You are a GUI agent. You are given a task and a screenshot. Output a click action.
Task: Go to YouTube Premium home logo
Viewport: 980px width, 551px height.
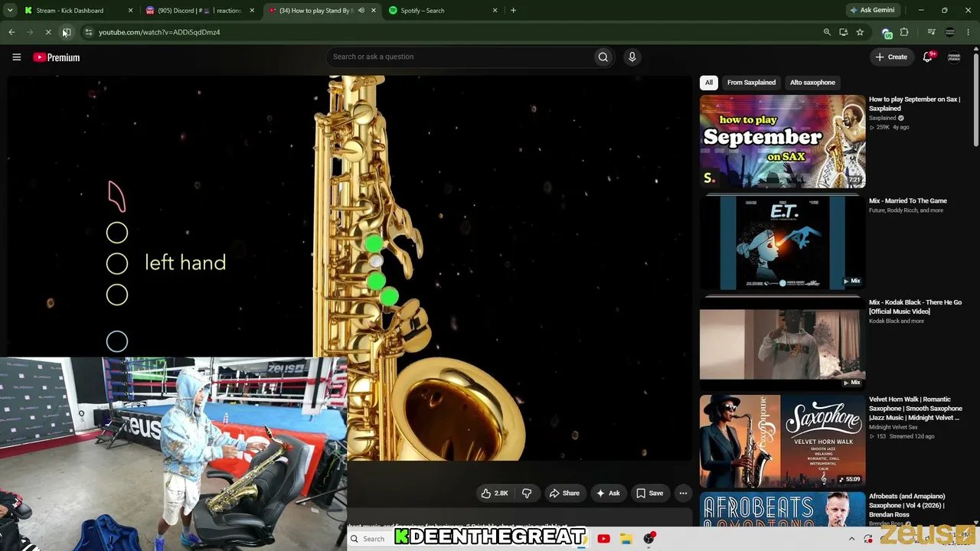(x=57, y=57)
